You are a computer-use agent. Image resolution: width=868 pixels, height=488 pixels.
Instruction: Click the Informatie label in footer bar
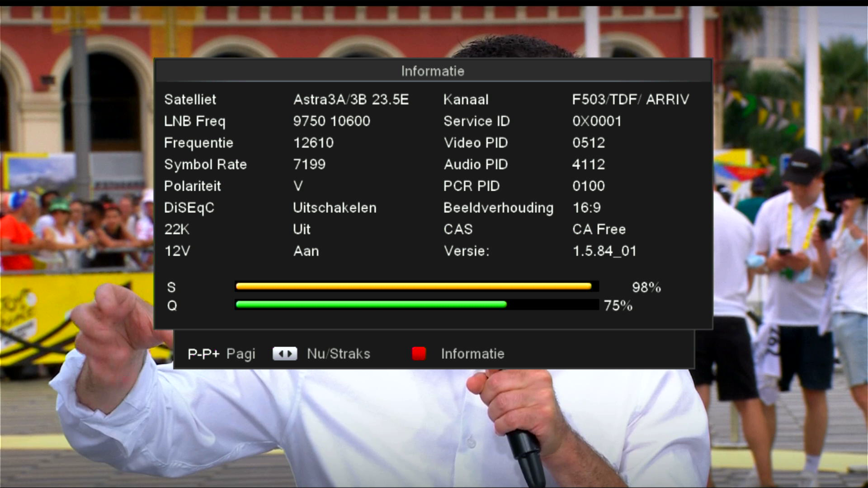[472, 353]
